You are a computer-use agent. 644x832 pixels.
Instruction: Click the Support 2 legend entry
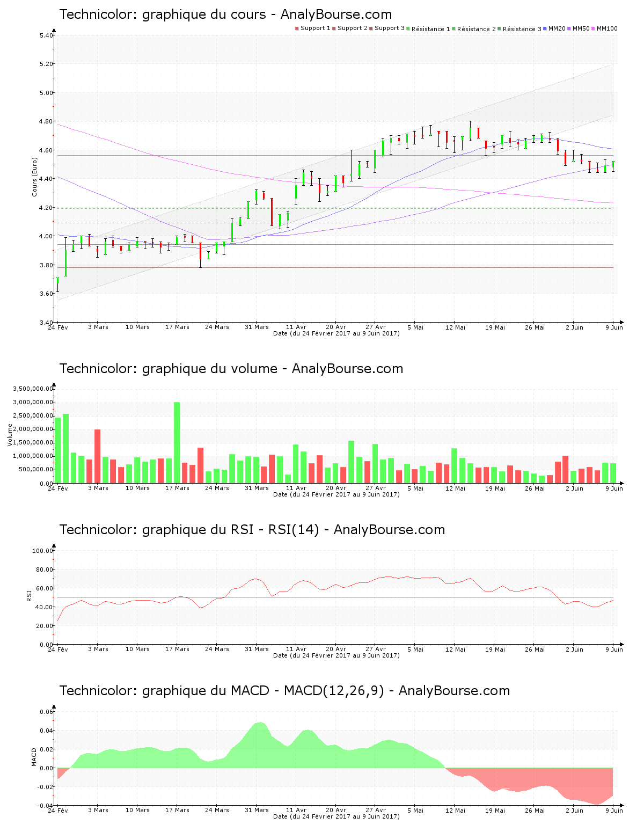click(x=350, y=28)
